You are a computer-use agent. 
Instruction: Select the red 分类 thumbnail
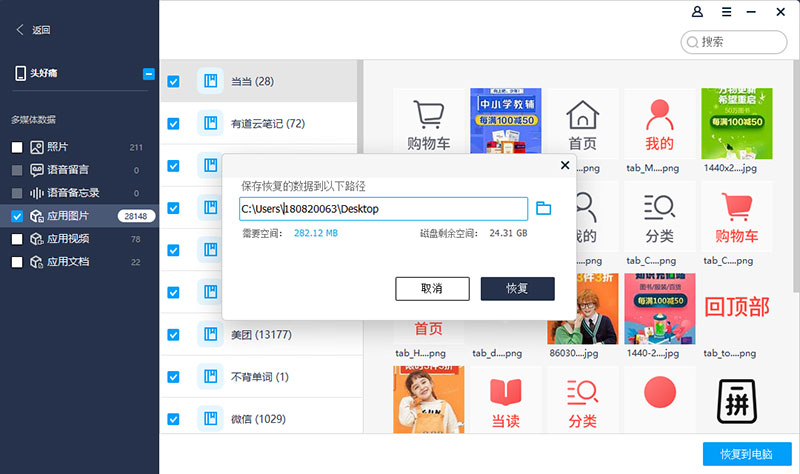click(x=582, y=400)
